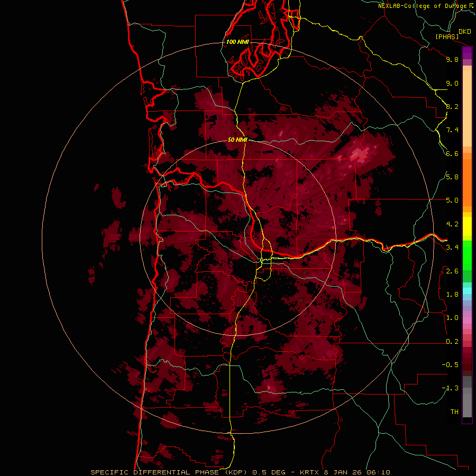Click the 5.0 legend value
476x476 pixels.
[x=452, y=200]
